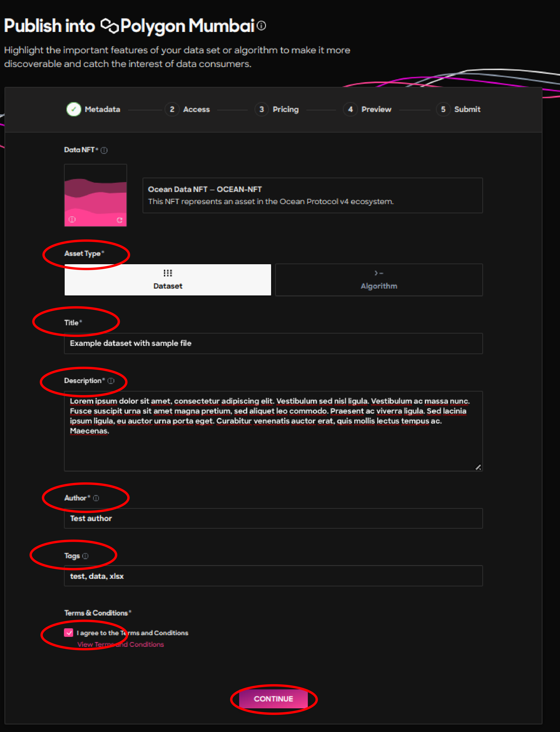The image size is (560, 732).
Task: Go to step 2 Access
Action: pos(187,109)
